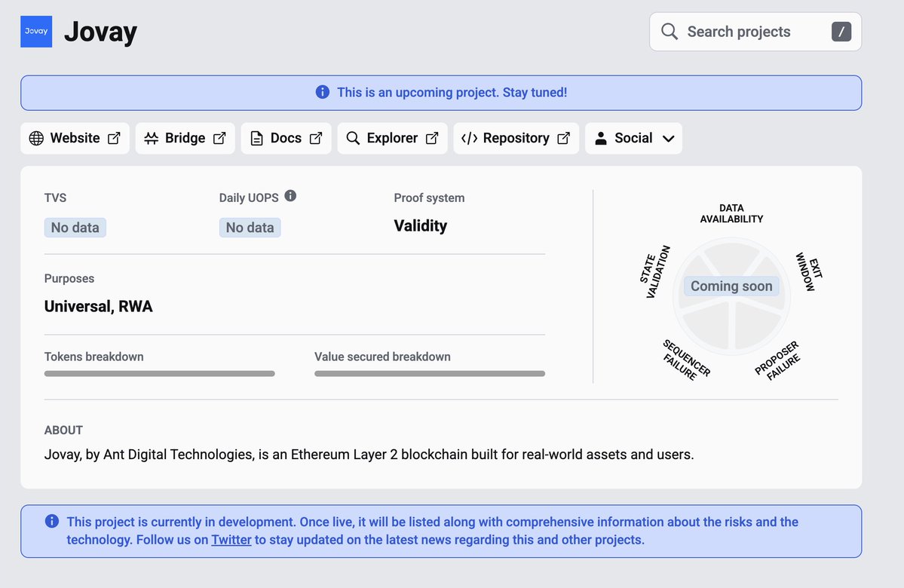Click the Value secured breakdown bar

[430, 374]
